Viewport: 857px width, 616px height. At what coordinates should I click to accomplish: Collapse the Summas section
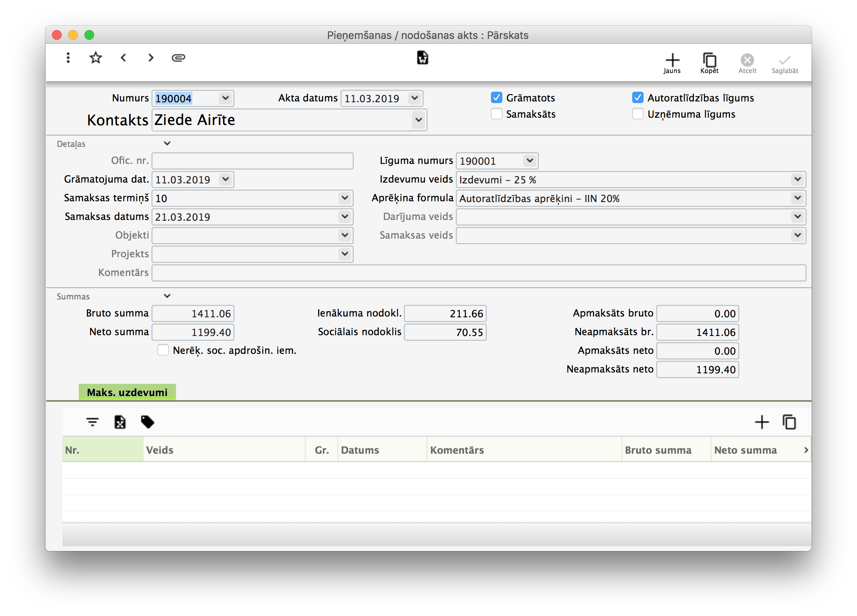167,296
